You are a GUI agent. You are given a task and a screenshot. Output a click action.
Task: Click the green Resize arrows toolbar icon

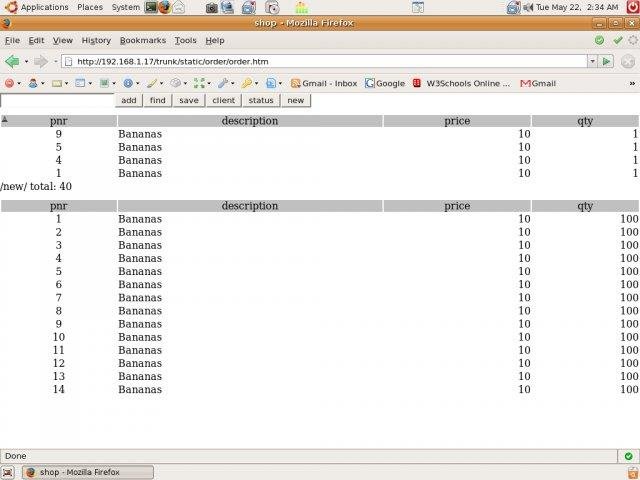click(199, 83)
